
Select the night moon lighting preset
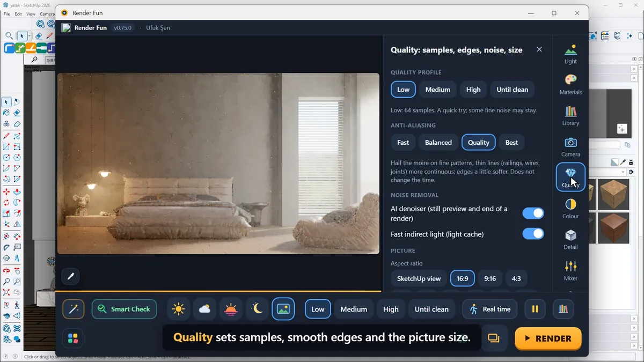pyautogui.click(x=257, y=309)
